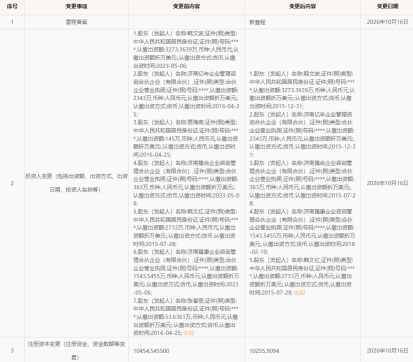
Task: Click the 序号 column header
Action: tap(12, 6)
